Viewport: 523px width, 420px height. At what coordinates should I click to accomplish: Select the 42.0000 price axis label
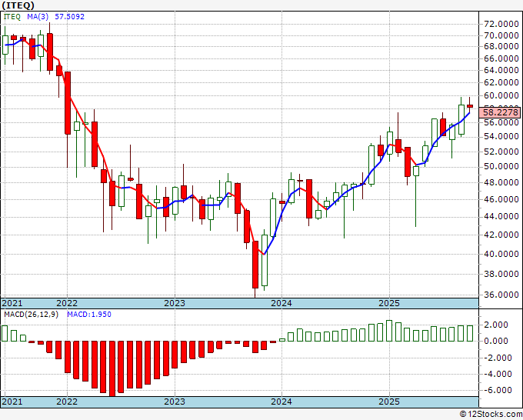(x=501, y=235)
